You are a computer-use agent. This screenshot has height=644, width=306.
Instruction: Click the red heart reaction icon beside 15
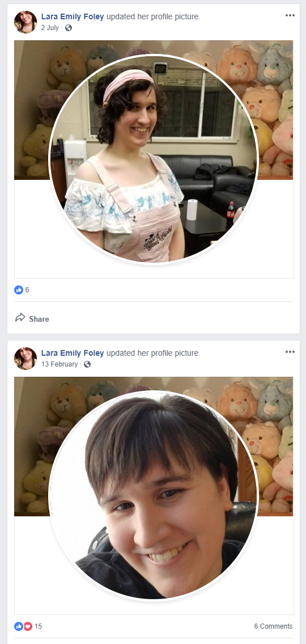(x=28, y=626)
